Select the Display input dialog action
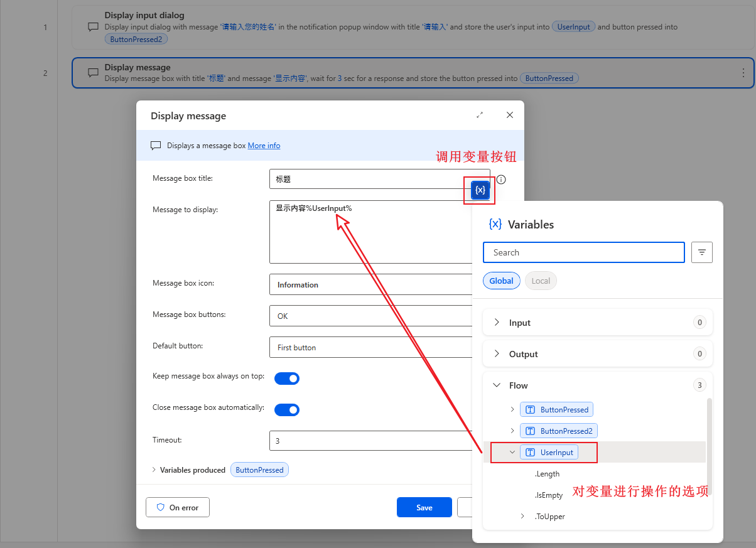This screenshot has height=548, width=756. (412, 27)
